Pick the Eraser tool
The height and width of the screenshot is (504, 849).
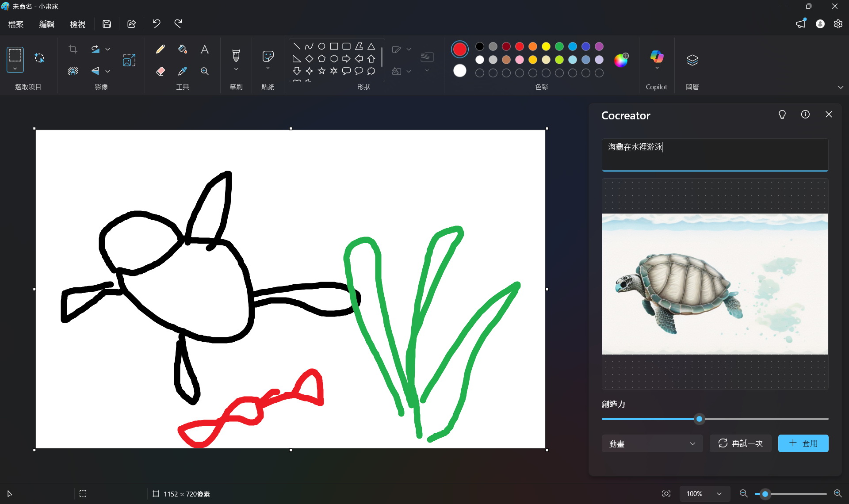[x=161, y=71]
